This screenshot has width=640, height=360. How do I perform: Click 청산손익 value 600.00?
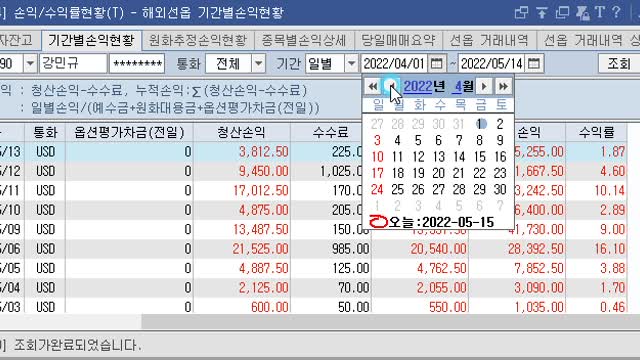click(270, 307)
